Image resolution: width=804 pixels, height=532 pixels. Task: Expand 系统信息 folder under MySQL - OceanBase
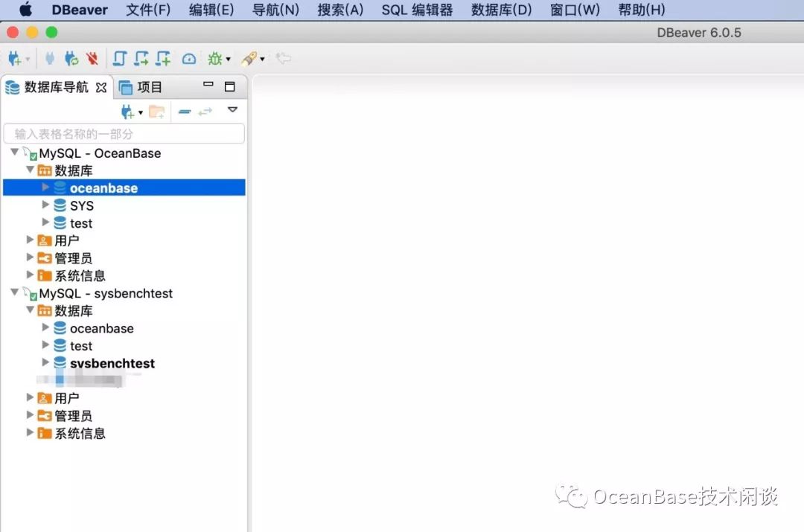(x=31, y=275)
